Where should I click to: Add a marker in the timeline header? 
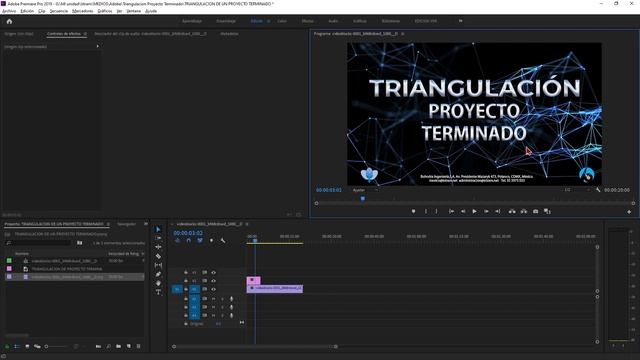pyautogui.click(x=211, y=240)
